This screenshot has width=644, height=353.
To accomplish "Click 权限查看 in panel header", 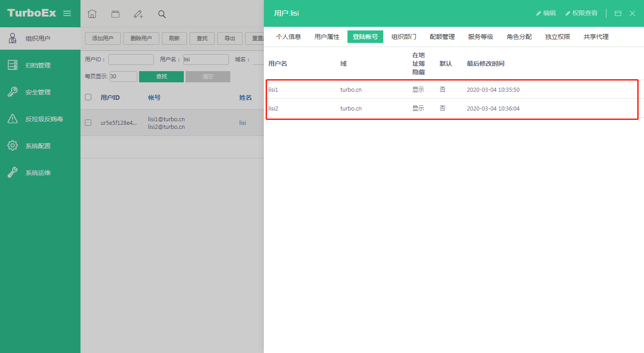I will (581, 13).
